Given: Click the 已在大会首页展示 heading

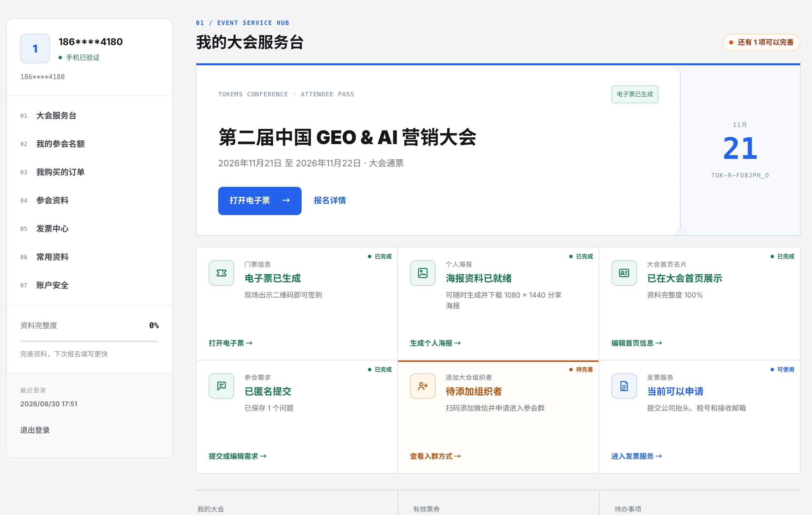Looking at the screenshot, I should [684, 279].
